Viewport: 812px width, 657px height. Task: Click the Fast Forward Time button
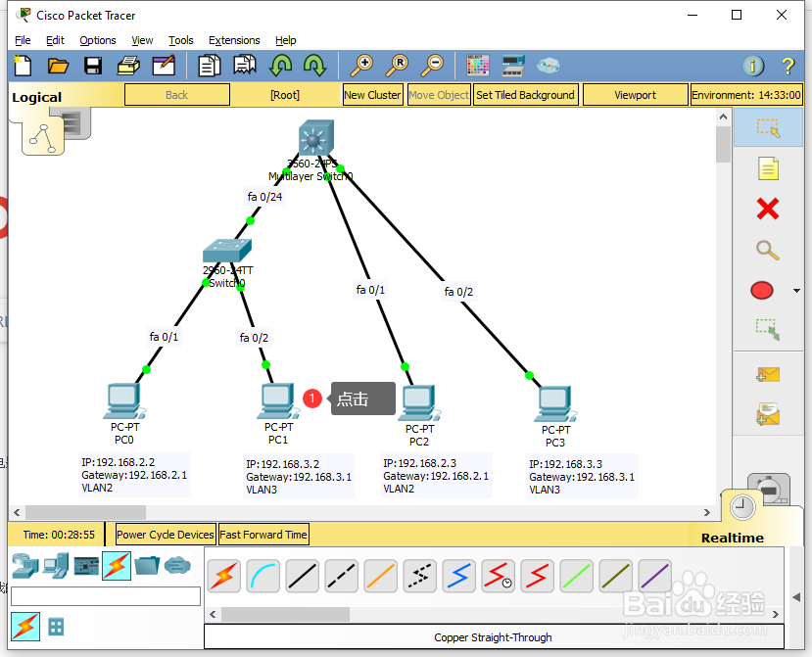(263, 535)
